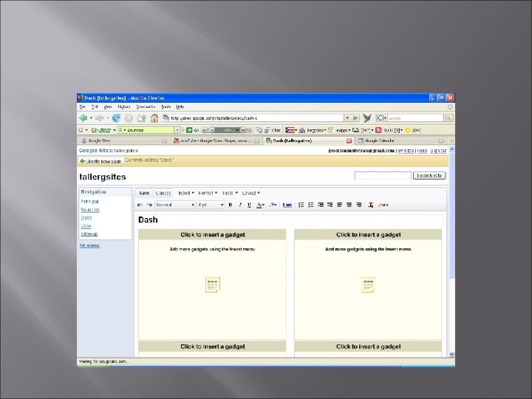
Task: Expand the Insert menu
Action: tap(186, 193)
